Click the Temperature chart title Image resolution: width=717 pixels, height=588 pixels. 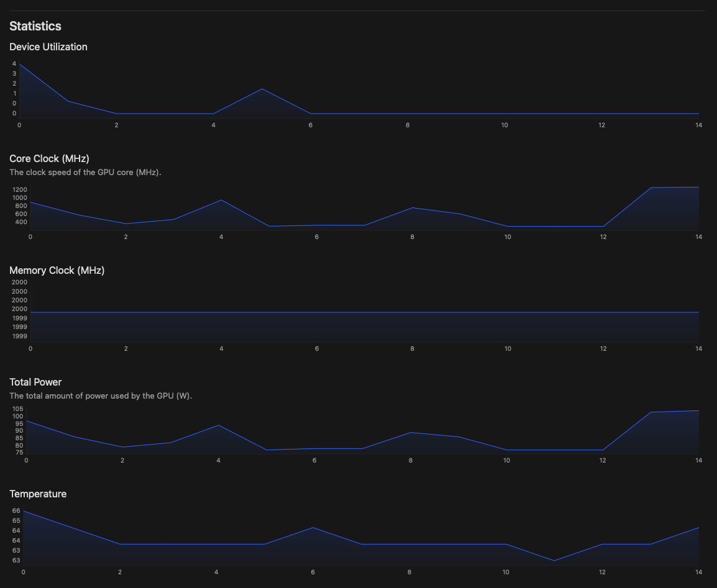tap(38, 494)
